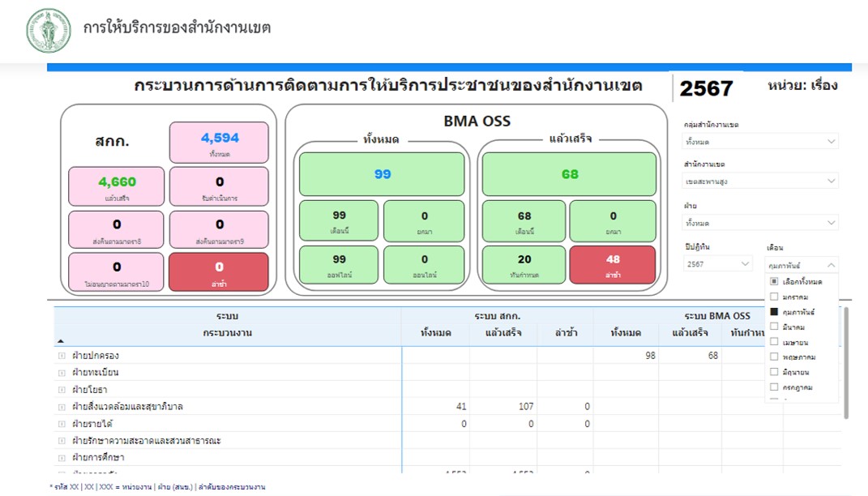Click the สกก. 4,660 แล้วเสร็จ card
This screenshot has height=496, width=868.
pos(116,186)
